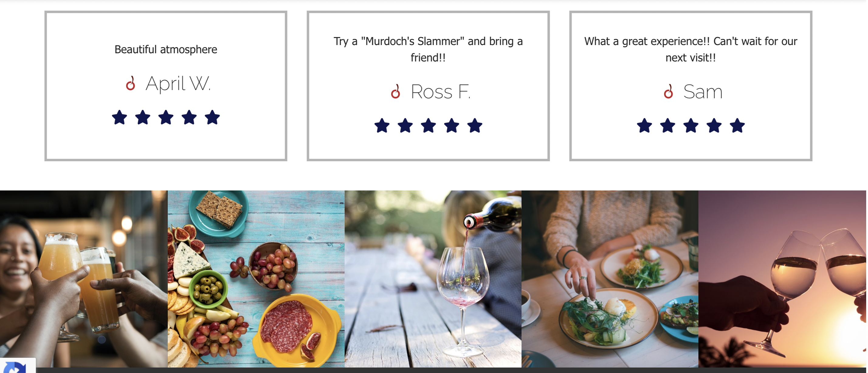Open the salad plates dining photo
Screen dimensions: 868x373
(610, 279)
